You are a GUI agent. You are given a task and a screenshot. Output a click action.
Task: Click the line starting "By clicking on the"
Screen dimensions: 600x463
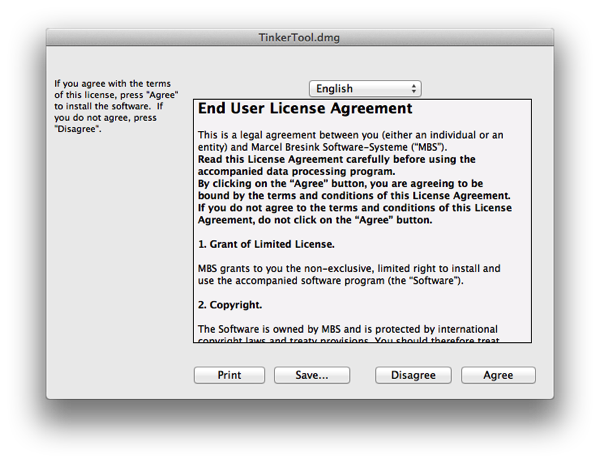(341, 184)
